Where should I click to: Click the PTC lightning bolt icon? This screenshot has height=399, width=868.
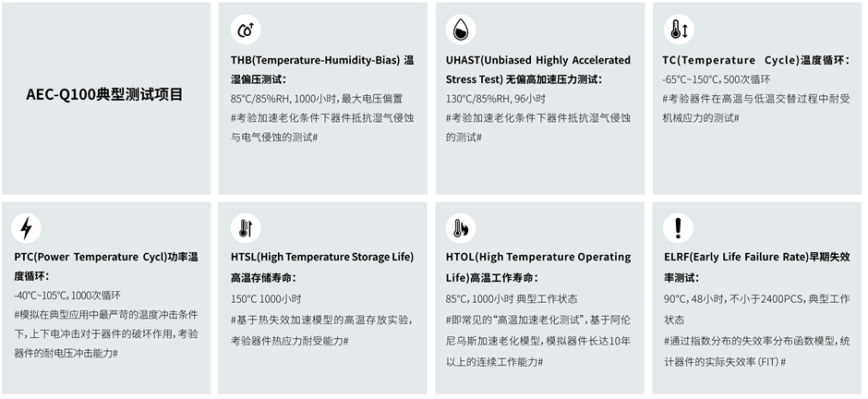tap(26, 228)
